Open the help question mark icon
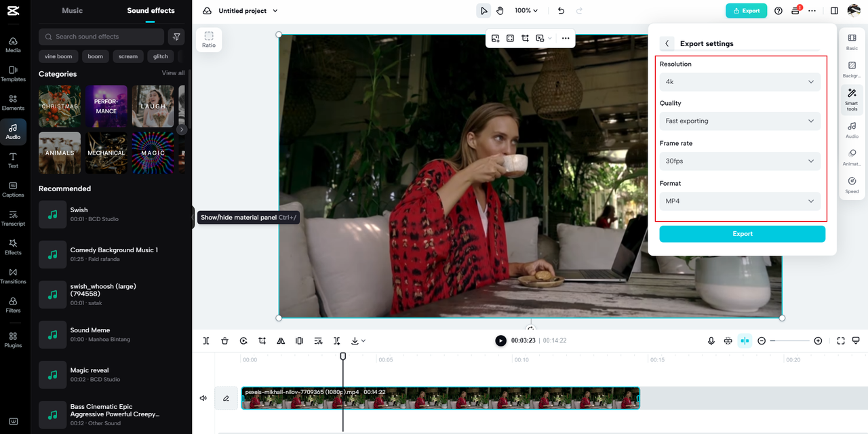 coord(778,11)
